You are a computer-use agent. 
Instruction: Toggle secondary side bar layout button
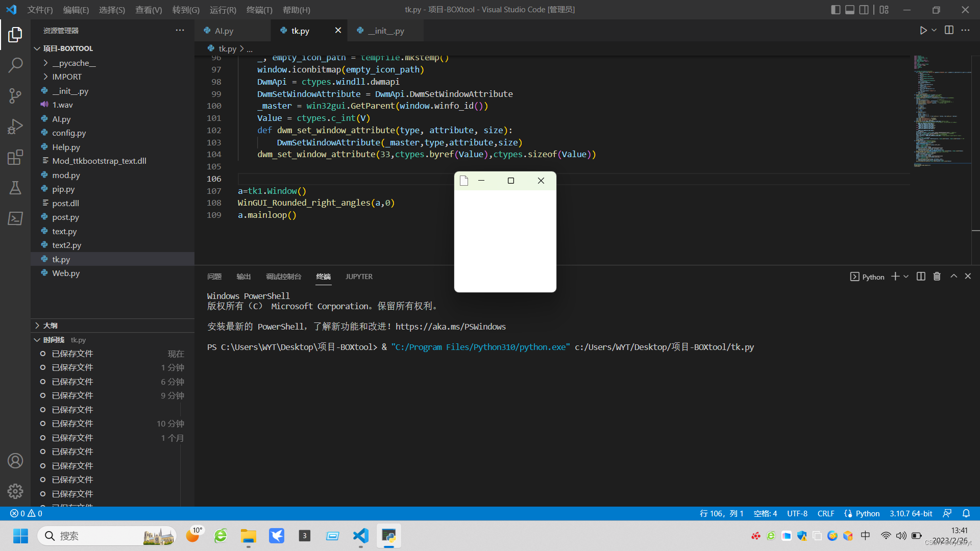(864, 10)
